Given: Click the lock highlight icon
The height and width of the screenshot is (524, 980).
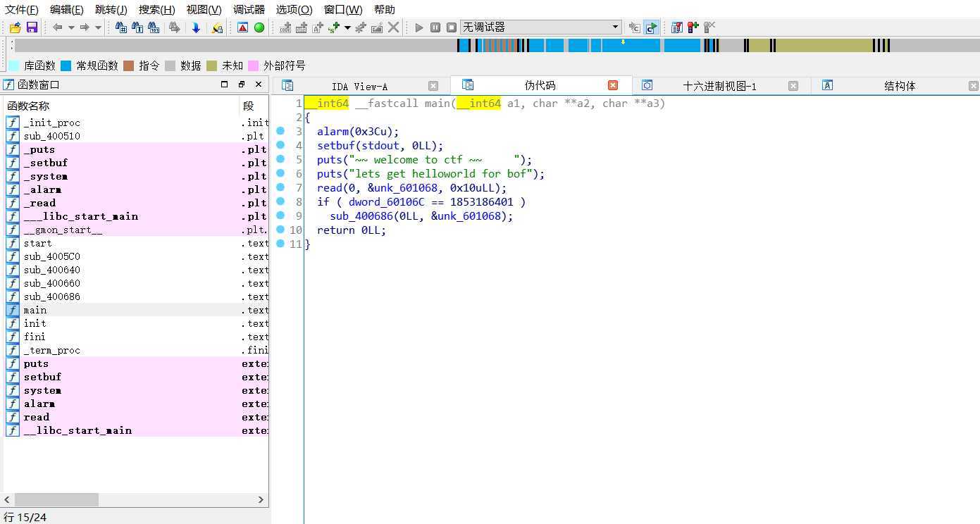Looking at the screenshot, I should 217,27.
